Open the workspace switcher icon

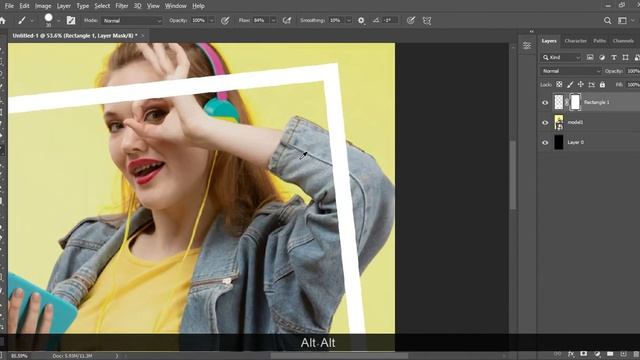click(x=622, y=20)
